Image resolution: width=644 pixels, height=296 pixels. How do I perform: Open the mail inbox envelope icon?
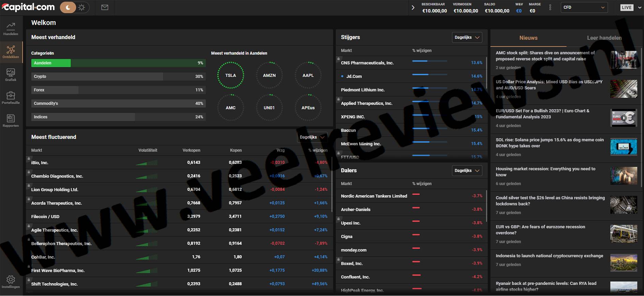tap(105, 8)
